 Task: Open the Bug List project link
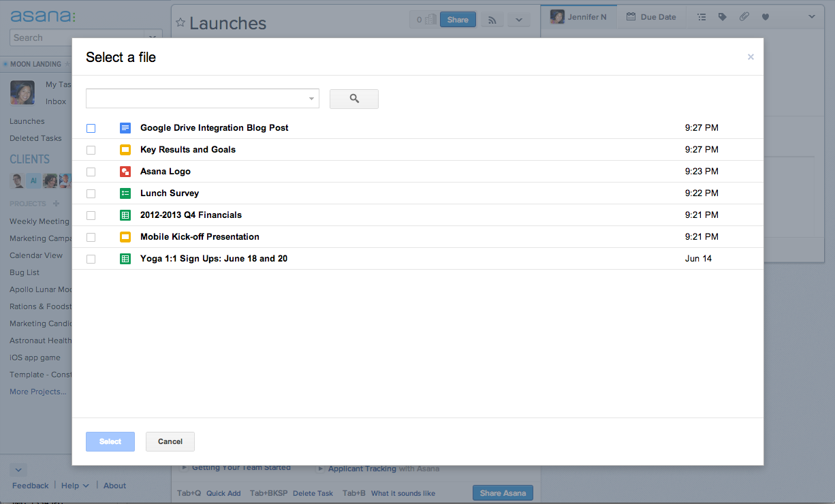point(23,272)
